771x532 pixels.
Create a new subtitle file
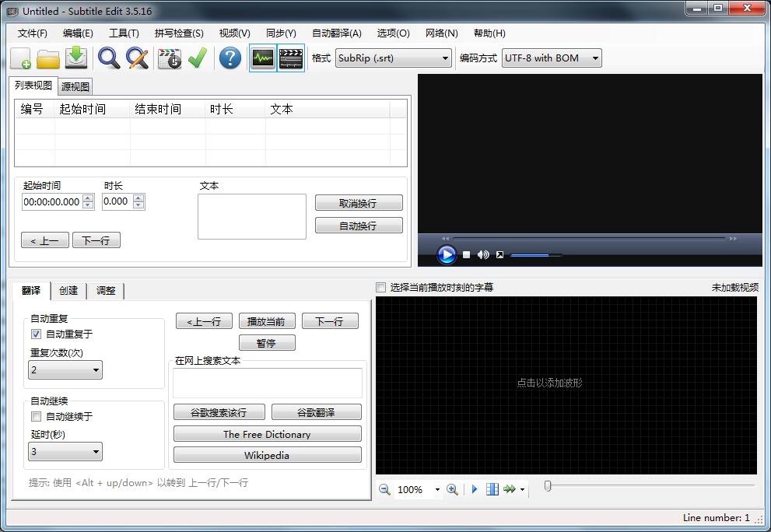click(19, 58)
